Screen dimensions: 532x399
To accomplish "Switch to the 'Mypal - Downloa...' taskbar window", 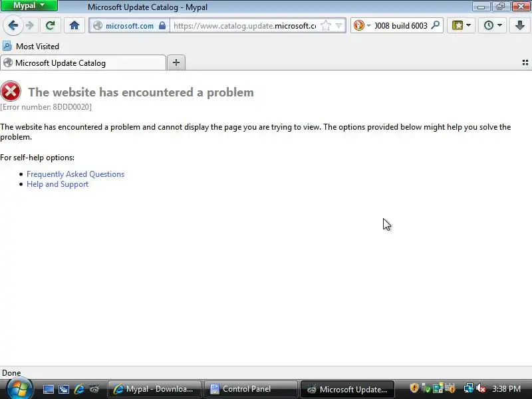I will tap(154, 389).
